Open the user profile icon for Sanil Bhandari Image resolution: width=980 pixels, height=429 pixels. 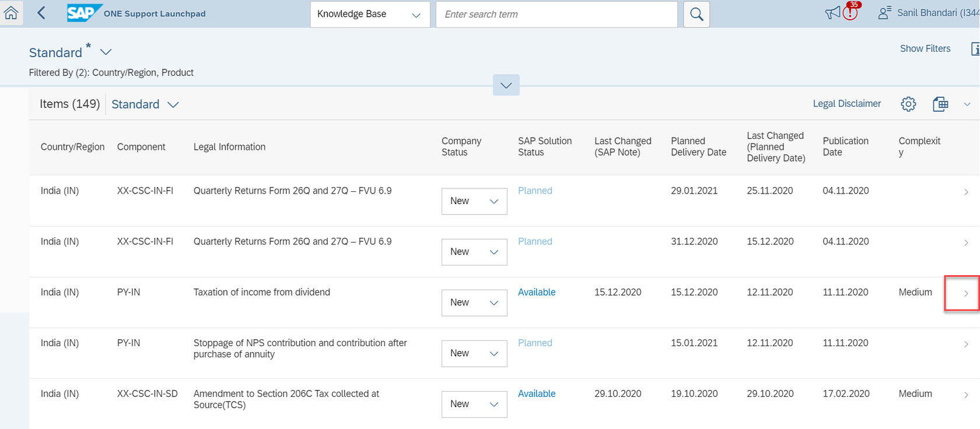click(x=884, y=13)
